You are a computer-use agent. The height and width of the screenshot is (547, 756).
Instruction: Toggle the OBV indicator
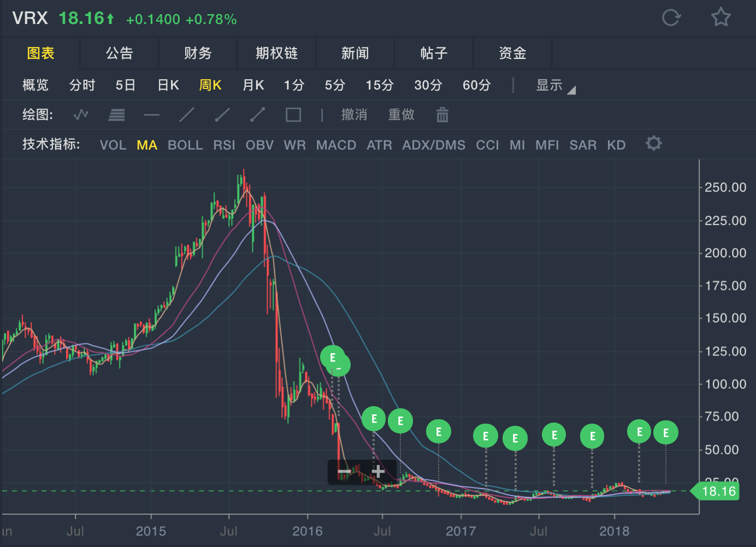pyautogui.click(x=259, y=145)
